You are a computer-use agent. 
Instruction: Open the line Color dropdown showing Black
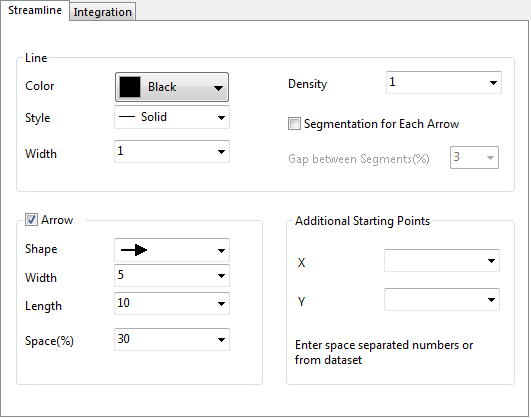(x=172, y=87)
